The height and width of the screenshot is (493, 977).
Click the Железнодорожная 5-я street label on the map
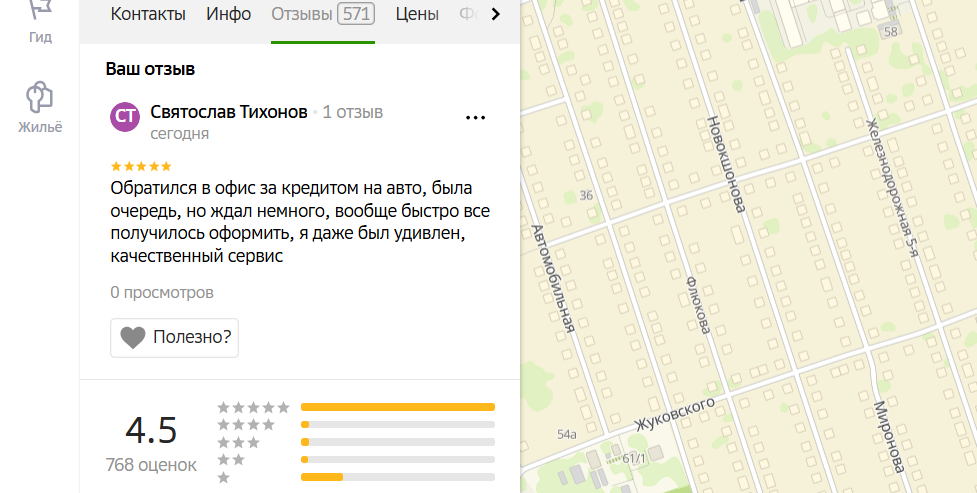[x=894, y=187]
